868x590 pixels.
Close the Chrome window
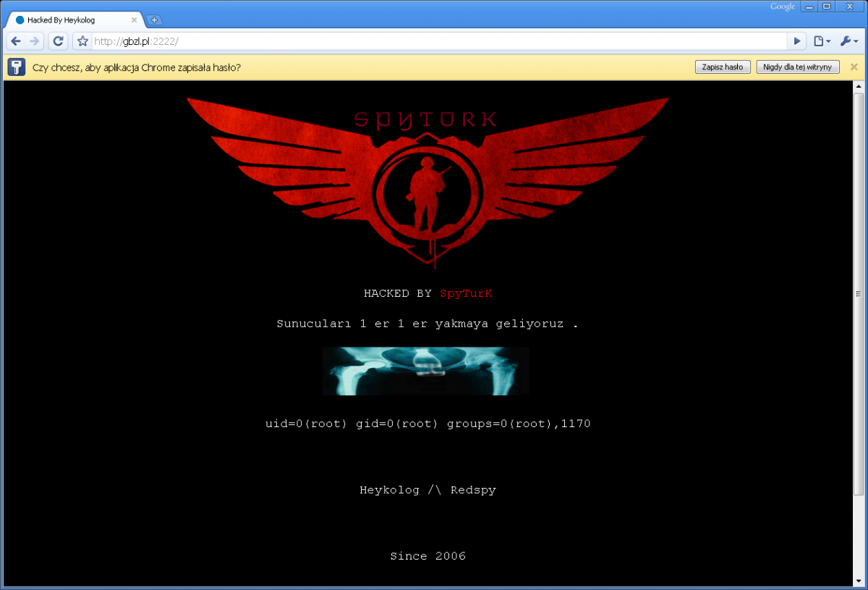[849, 7]
